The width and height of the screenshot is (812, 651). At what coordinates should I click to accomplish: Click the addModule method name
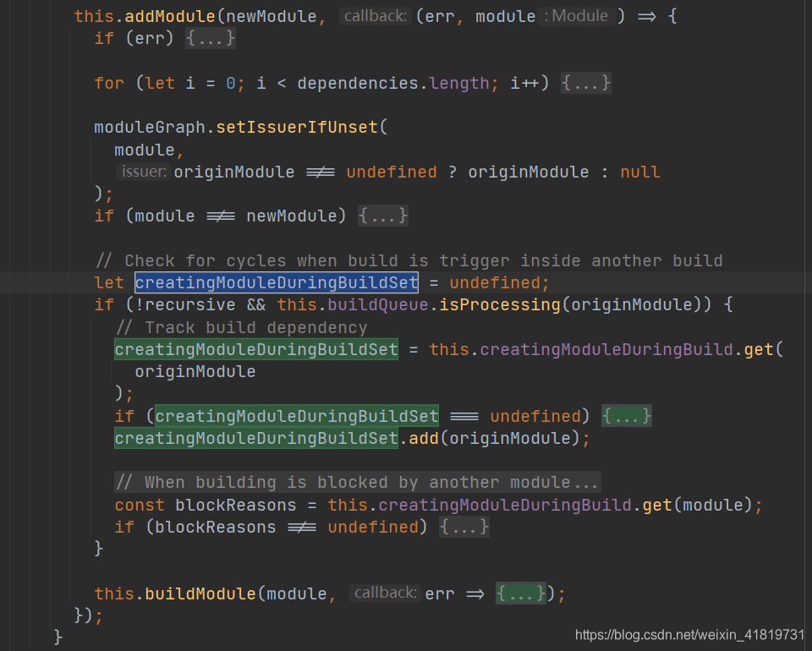(x=170, y=17)
